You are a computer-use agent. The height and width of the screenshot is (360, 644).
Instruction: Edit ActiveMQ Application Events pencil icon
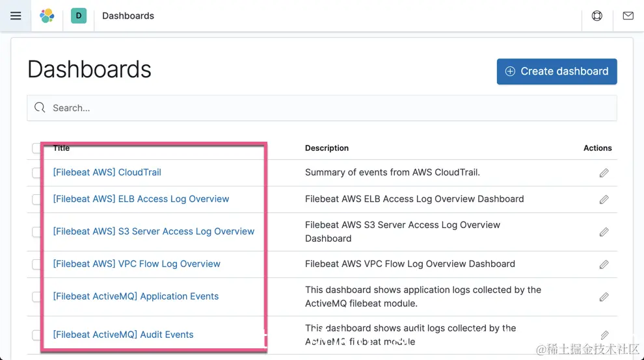click(x=604, y=297)
